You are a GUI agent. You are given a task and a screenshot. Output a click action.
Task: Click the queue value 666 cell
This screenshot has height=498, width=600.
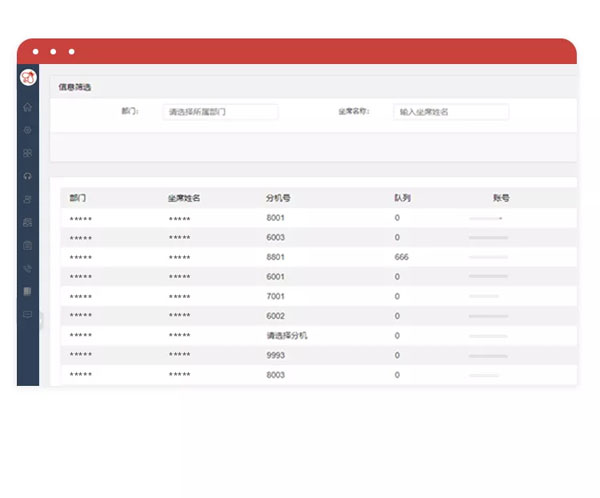coord(402,257)
